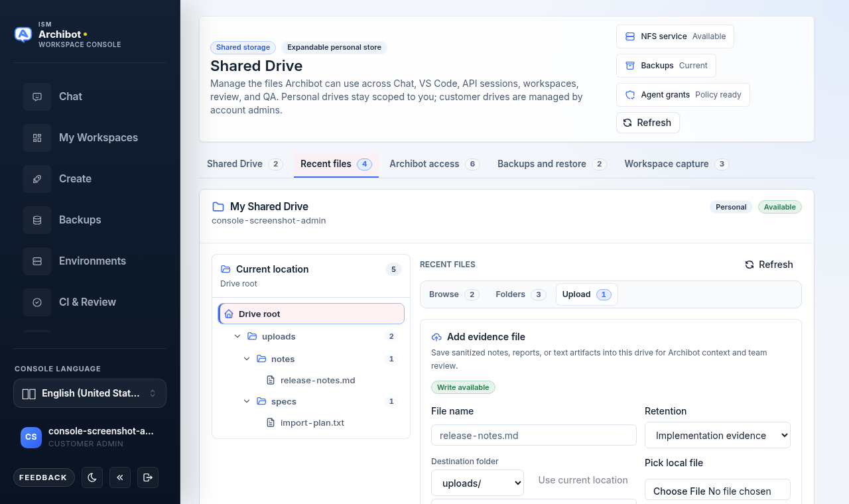The height and width of the screenshot is (504, 849).
Task: Click the sign out icon
Action: coord(148,477)
